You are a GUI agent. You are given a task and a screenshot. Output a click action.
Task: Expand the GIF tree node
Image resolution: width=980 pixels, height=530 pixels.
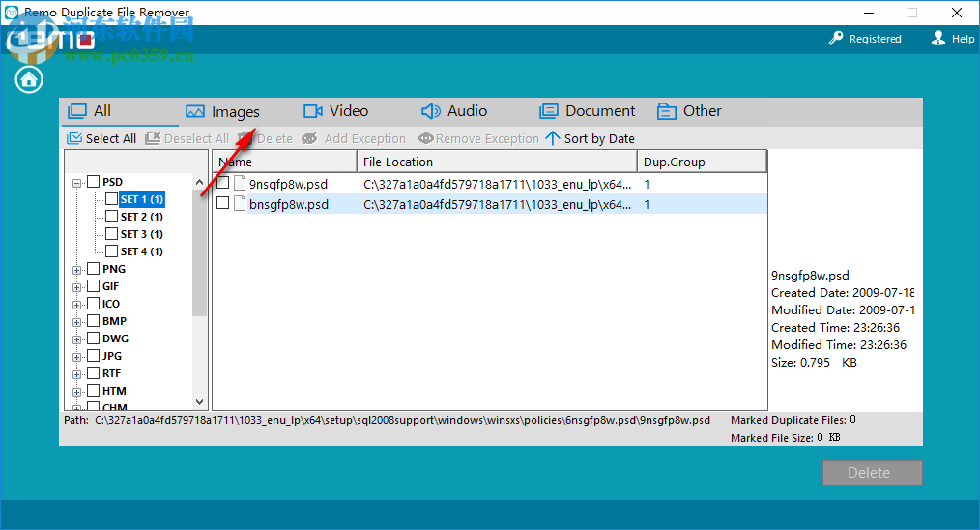(x=77, y=287)
